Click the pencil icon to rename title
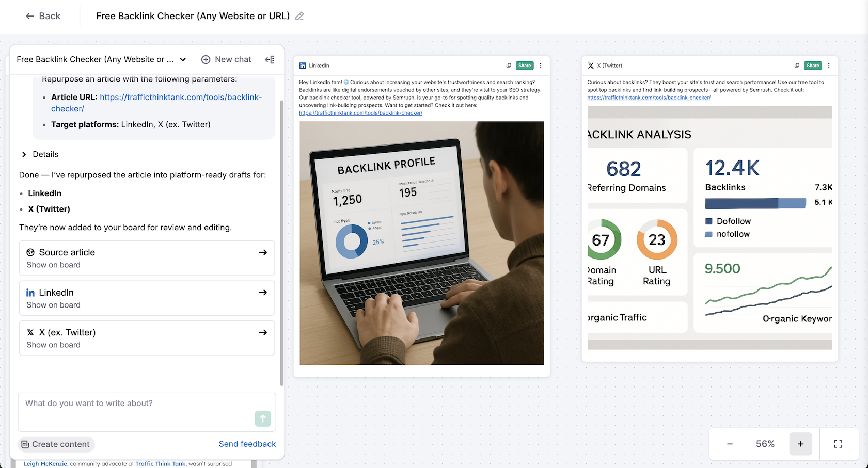 point(299,16)
